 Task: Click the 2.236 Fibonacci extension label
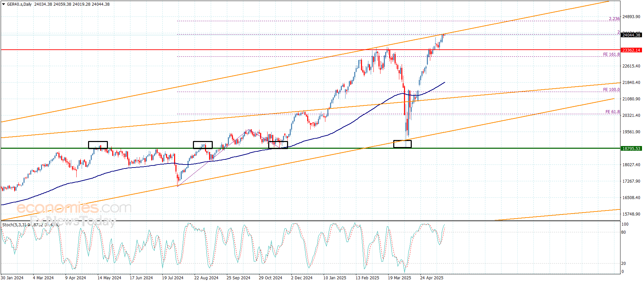pyautogui.click(x=614, y=19)
